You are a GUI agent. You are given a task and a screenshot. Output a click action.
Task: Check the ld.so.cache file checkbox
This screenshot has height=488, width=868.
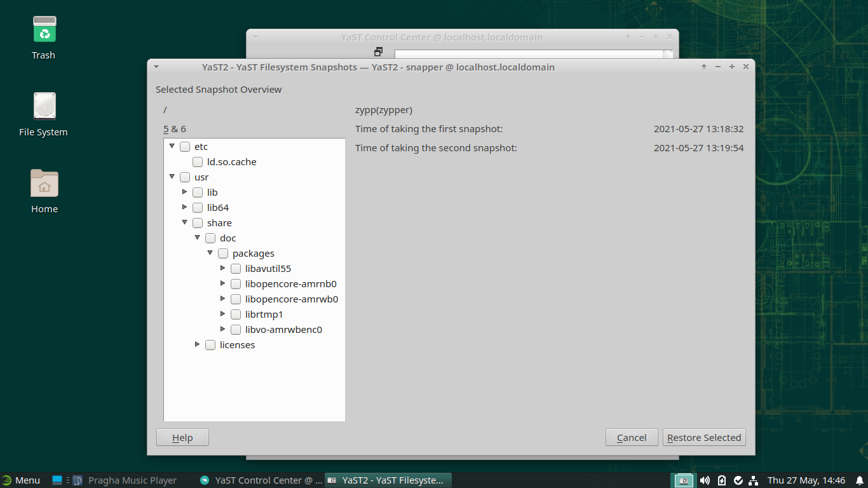(198, 162)
